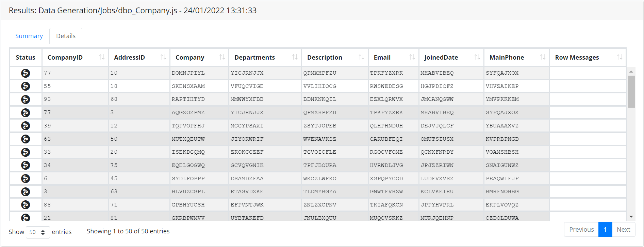Click sort arrows on Row Messages column
The height and width of the screenshot is (247, 644).
620,57
